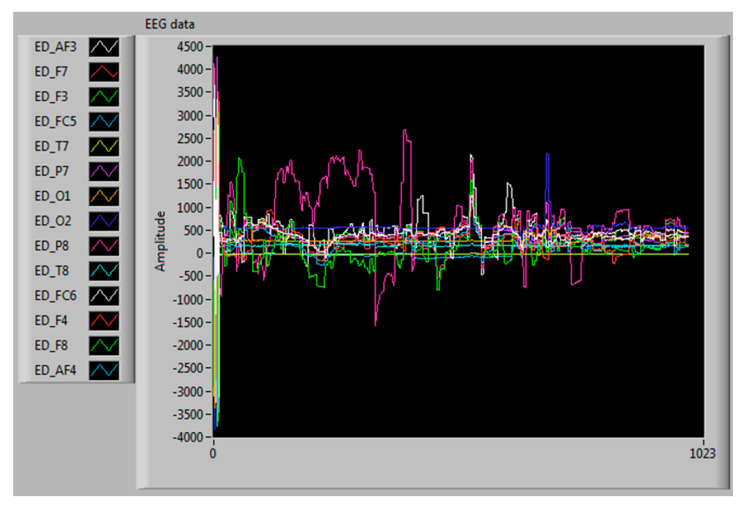Click the Amplitude y-axis label
The height and width of the screenshot is (509, 746).
[x=159, y=243]
